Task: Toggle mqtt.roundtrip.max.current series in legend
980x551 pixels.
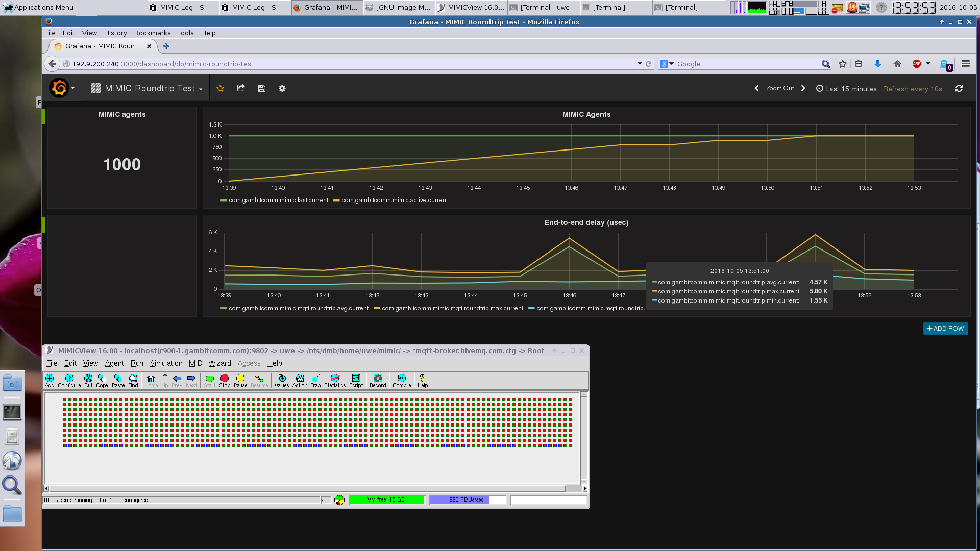Action: point(448,308)
